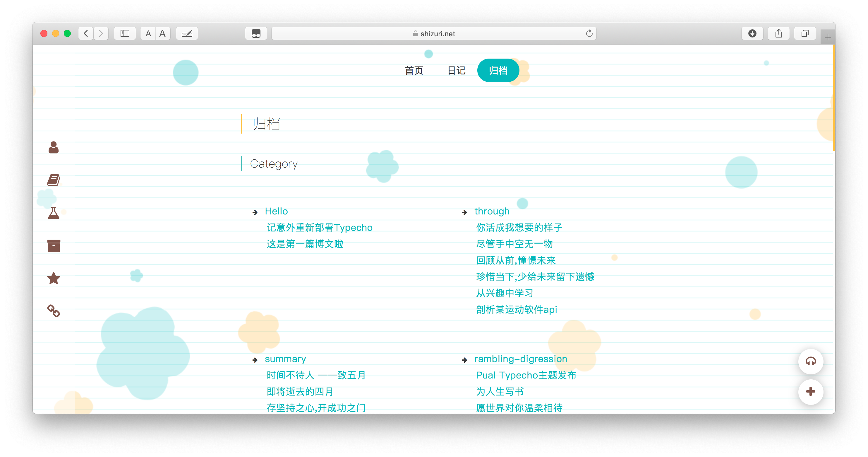Open the Hello category
868x457 pixels.
click(276, 211)
